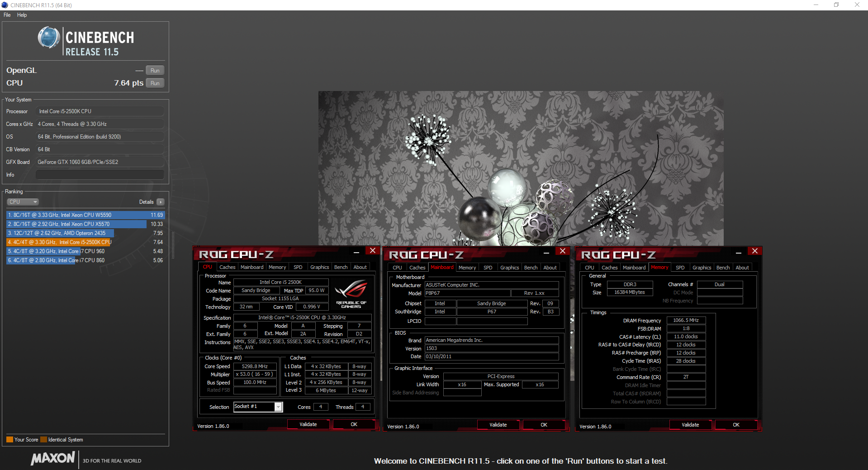Screen dimensions: 868x470
Task: Minimize the Mainboard CPU-Z window
Action: (546, 252)
